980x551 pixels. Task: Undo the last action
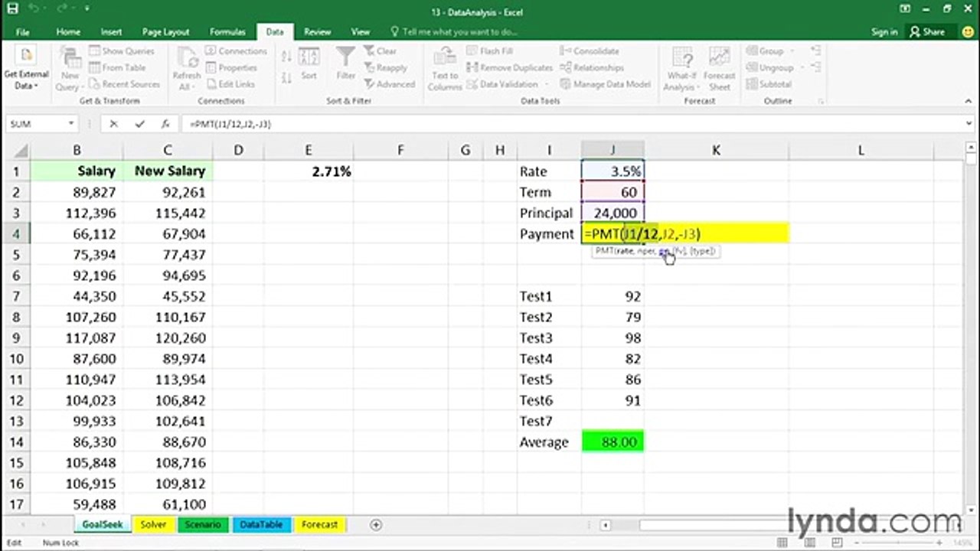[x=35, y=9]
